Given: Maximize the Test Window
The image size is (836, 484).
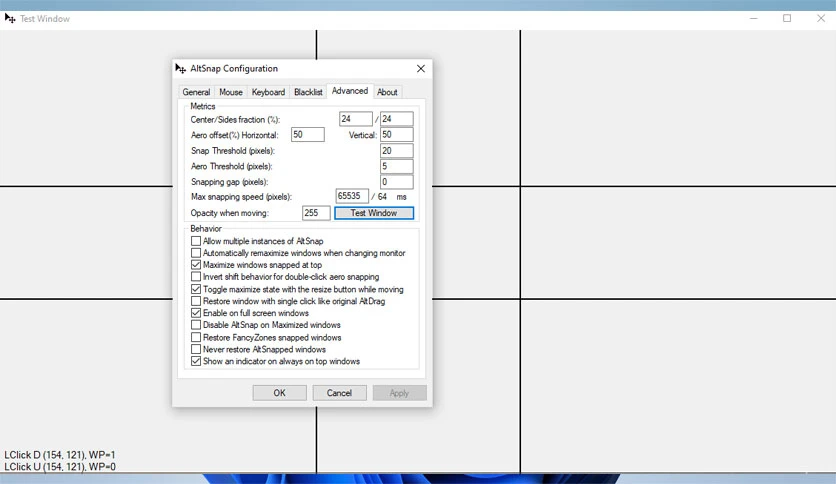Looking at the screenshot, I should (787, 18).
